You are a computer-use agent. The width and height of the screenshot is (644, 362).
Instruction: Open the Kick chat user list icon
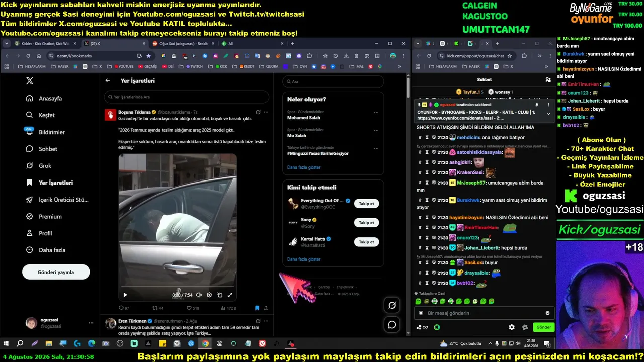(x=548, y=79)
